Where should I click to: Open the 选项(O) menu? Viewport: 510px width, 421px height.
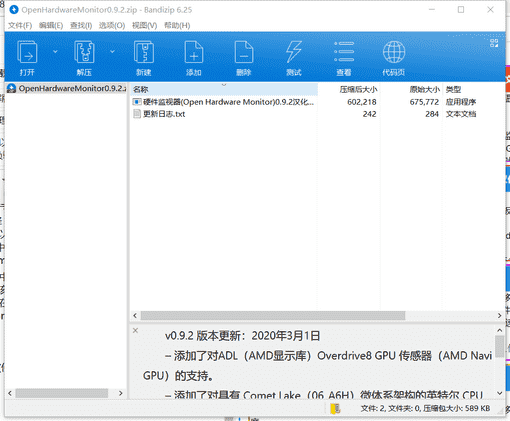(112, 25)
